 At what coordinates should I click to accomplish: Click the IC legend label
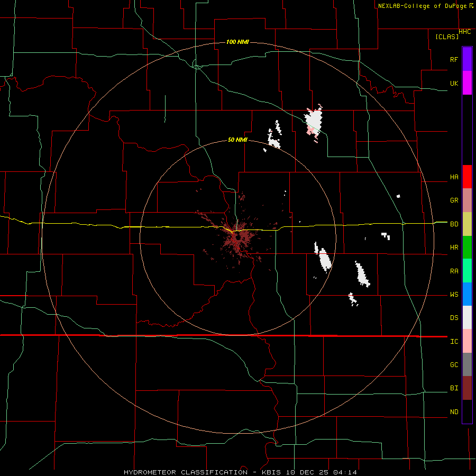click(x=454, y=342)
